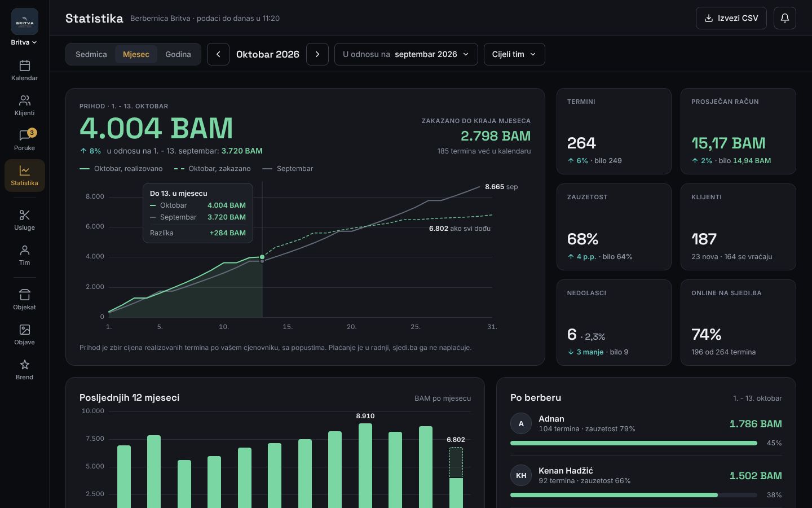
Task: Click the 6.802 projected bar
Action: tap(456, 478)
